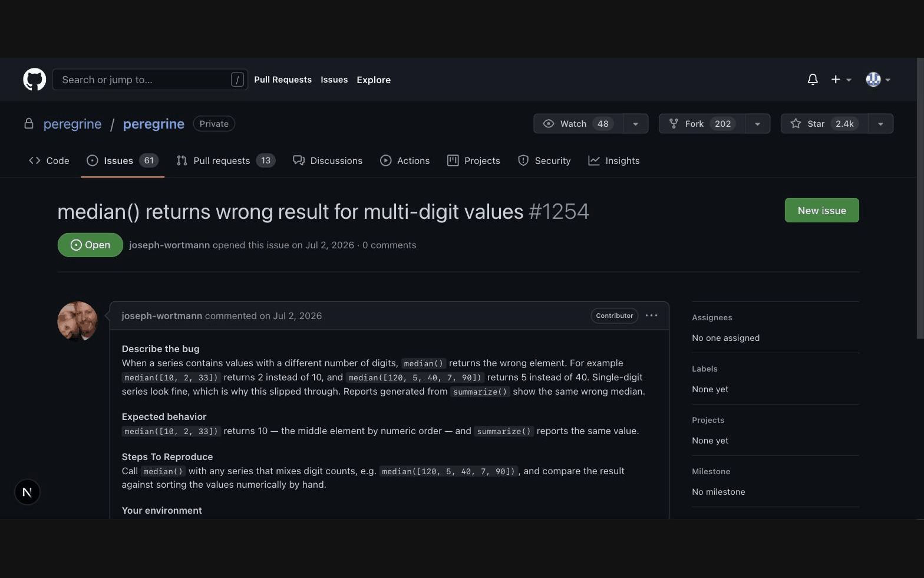
Task: Watch the peregrine repository
Action: 578,124
